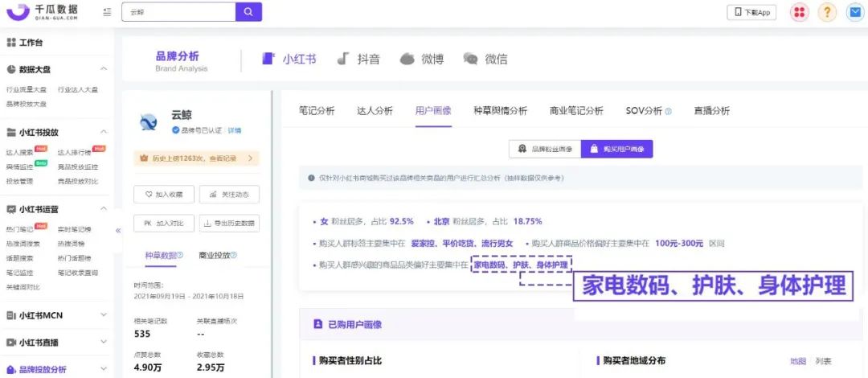The width and height of the screenshot is (868, 378).
Task: Switch to the 商业投放 tab
Action: pos(215,256)
